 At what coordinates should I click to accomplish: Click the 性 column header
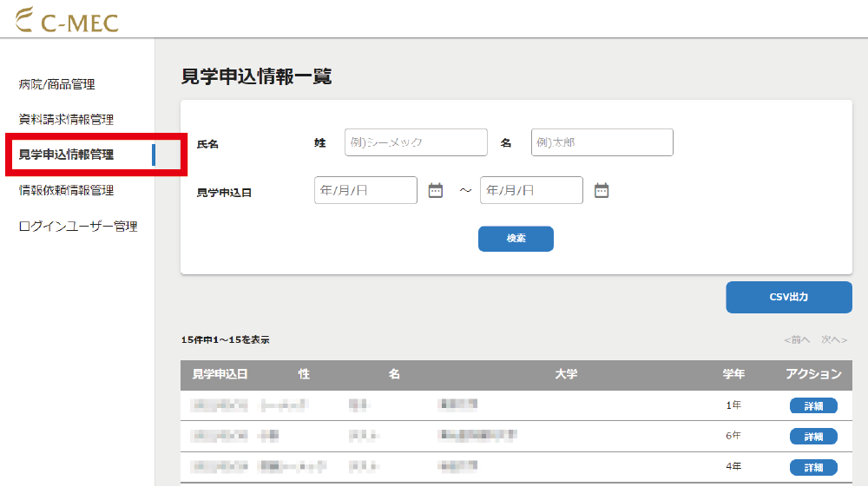coord(304,375)
